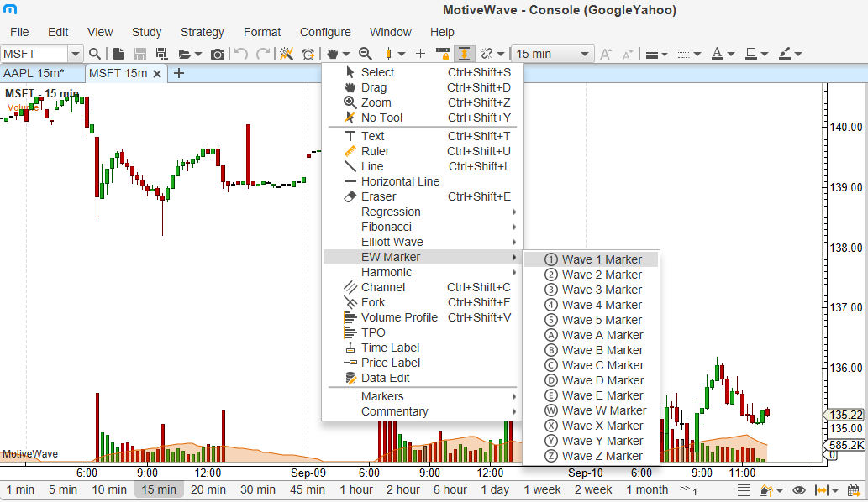Viewport: 868px width, 502px height.
Task: Select Wave A Marker option
Action: (x=602, y=335)
